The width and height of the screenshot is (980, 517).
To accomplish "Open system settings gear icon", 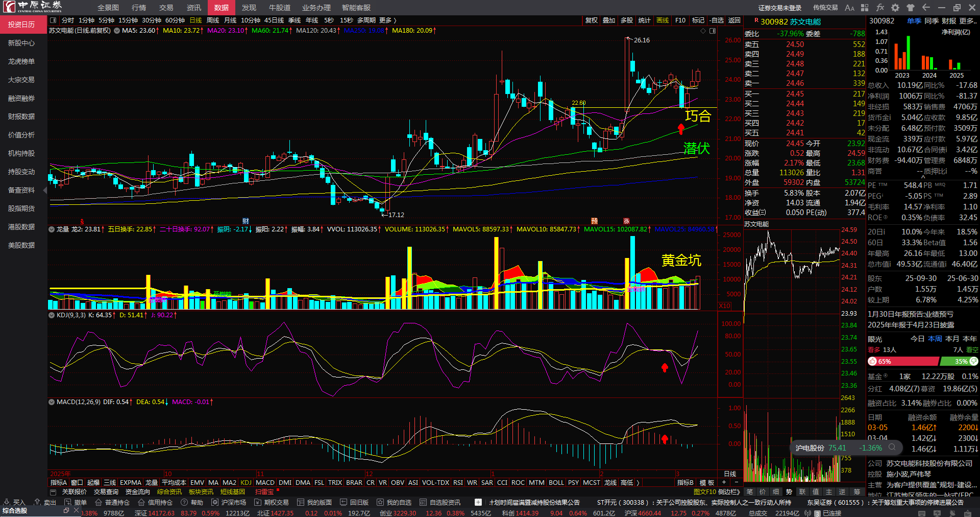I will [895, 8].
